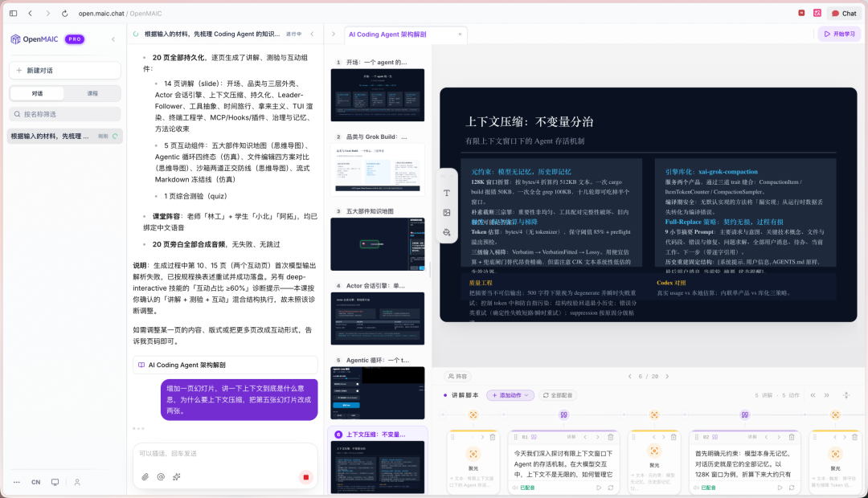
Task: Open the more options ellipsis menu
Action: coord(17,482)
